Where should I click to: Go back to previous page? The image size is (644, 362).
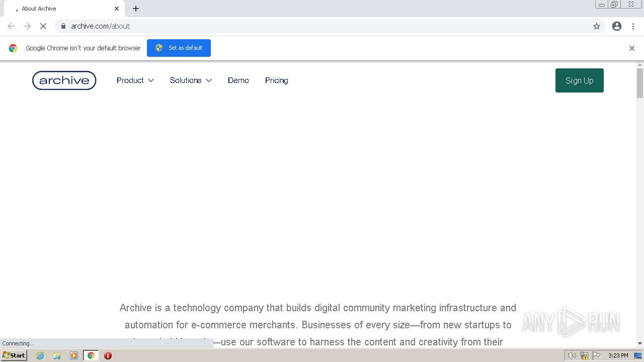click(x=11, y=26)
